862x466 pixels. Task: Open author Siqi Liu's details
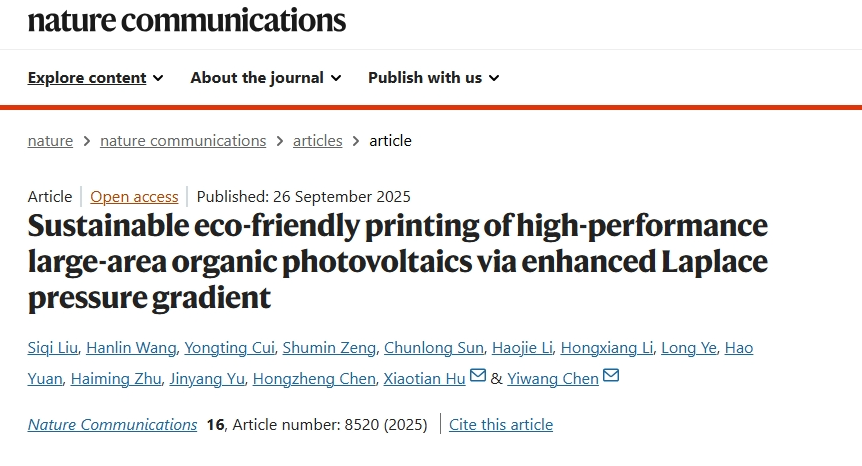pos(51,347)
